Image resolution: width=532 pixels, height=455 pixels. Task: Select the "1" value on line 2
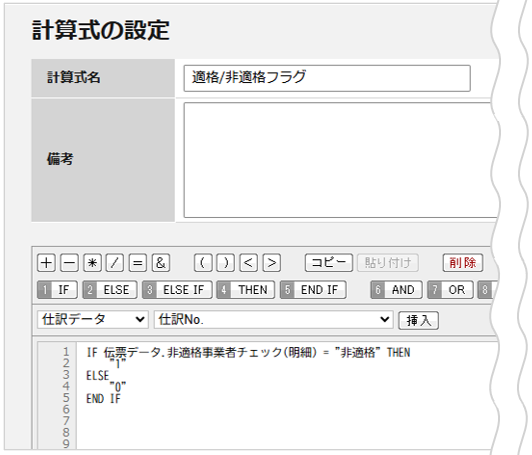(118, 364)
